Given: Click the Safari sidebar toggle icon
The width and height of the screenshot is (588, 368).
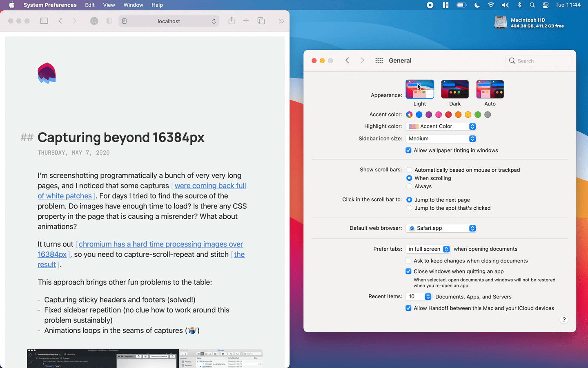Looking at the screenshot, I should click(44, 21).
